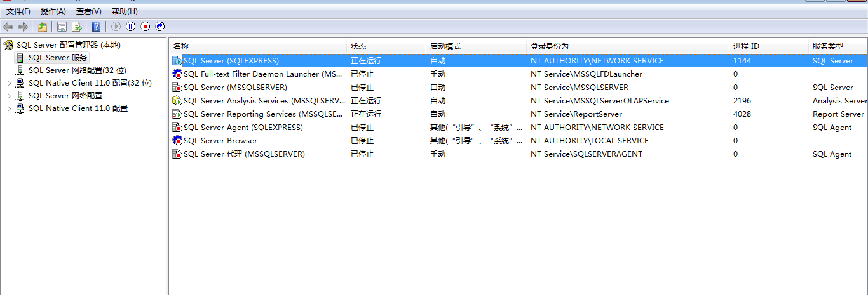Click the SQL Server (MSSQLSERVER) row icon
The height and width of the screenshot is (295, 868).
click(x=177, y=88)
